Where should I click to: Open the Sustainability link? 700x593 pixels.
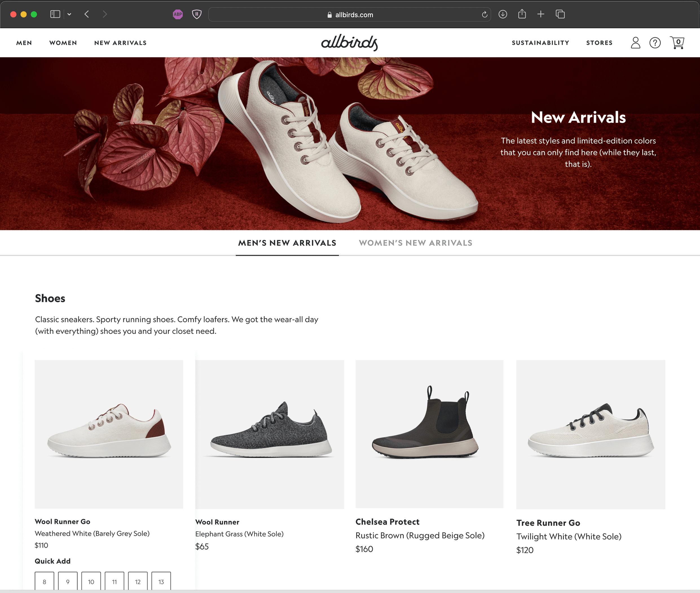540,43
